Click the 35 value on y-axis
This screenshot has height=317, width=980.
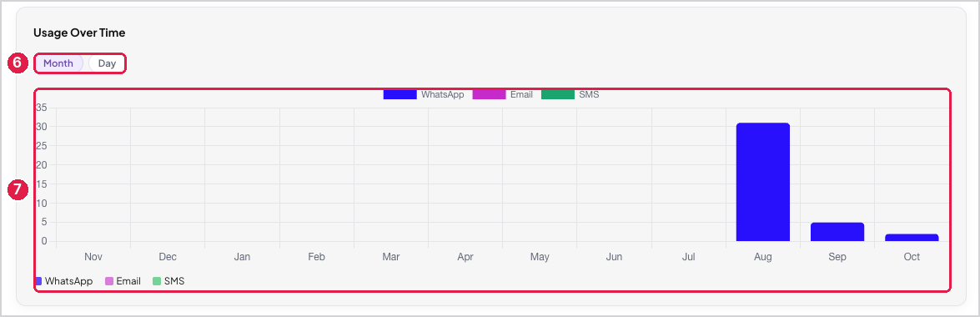tap(42, 108)
